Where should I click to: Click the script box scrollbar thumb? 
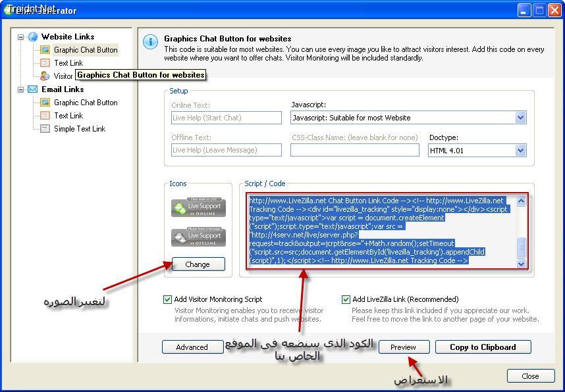521,248
